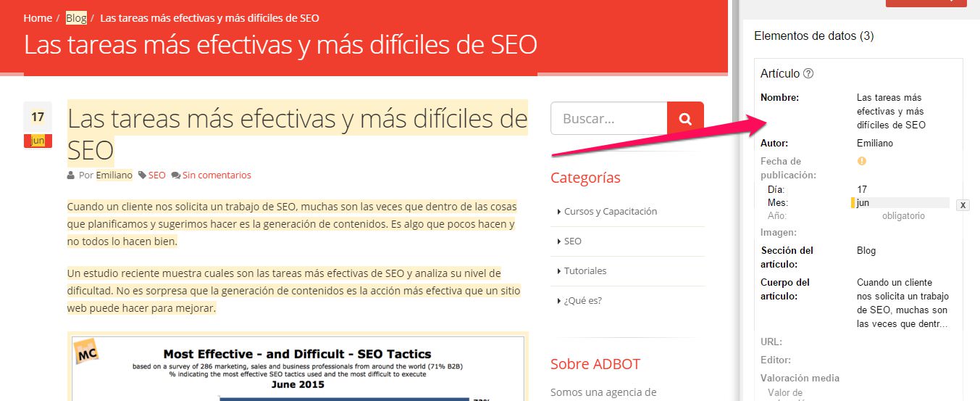The width and height of the screenshot is (980, 401).
Task: Click the SEO Tactics chart image
Action: (x=298, y=367)
